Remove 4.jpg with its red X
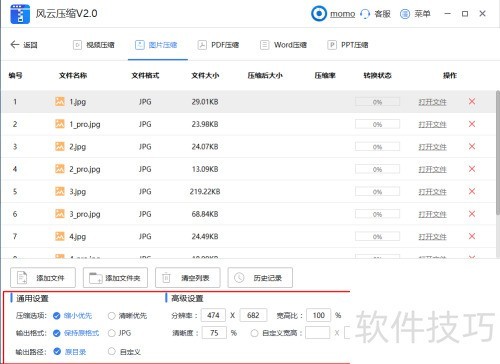Screen dimensions: 500x364 [472, 236]
